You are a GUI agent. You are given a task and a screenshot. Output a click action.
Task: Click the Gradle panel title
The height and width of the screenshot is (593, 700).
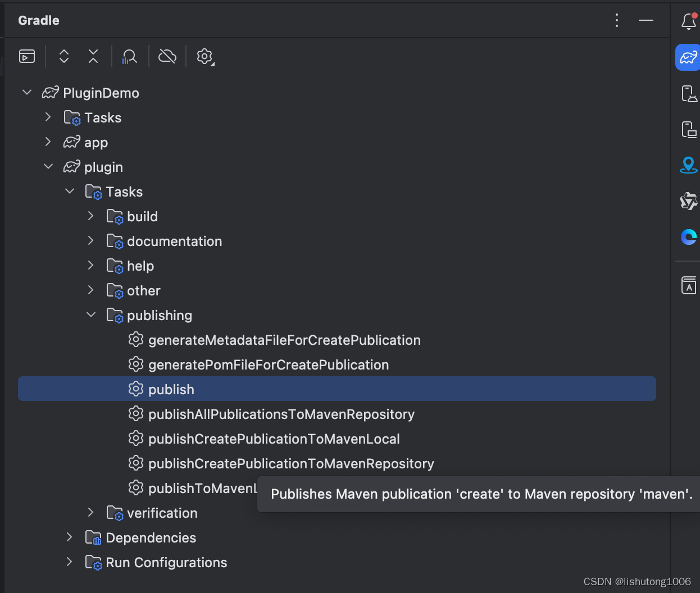pos(39,20)
